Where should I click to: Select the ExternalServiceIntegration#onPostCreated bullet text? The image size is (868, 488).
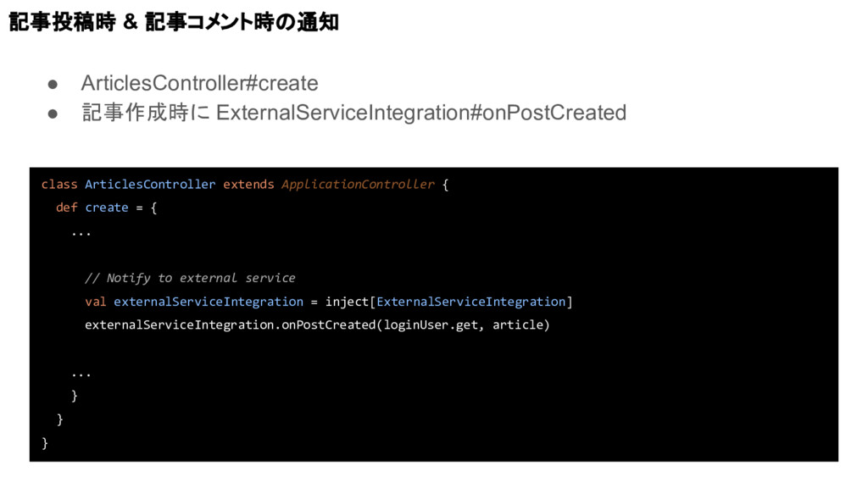click(421, 113)
